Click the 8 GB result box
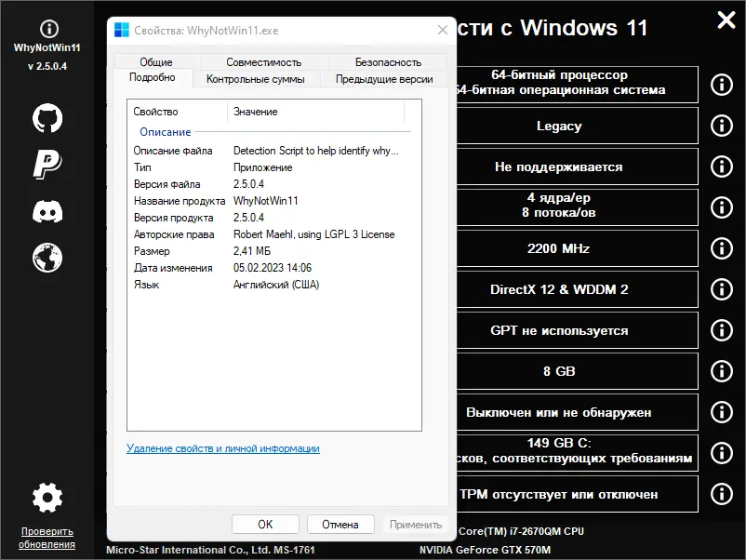The height and width of the screenshot is (560, 746). tap(577, 371)
